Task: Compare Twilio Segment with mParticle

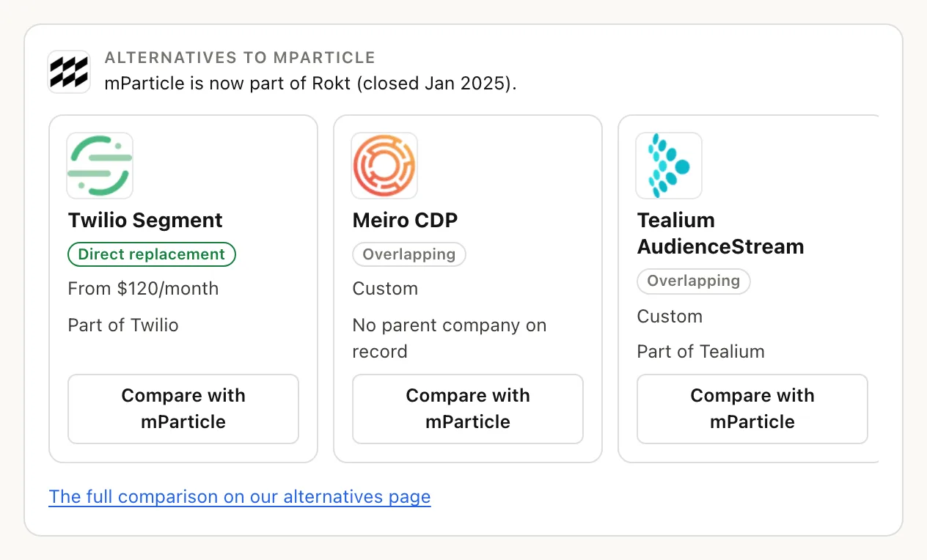Action: (x=183, y=409)
